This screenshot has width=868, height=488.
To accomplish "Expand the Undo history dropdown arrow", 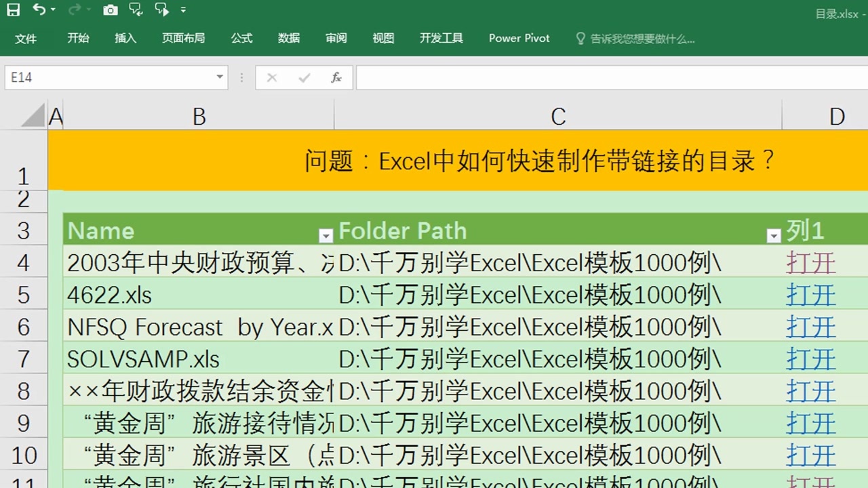I will click(x=54, y=10).
